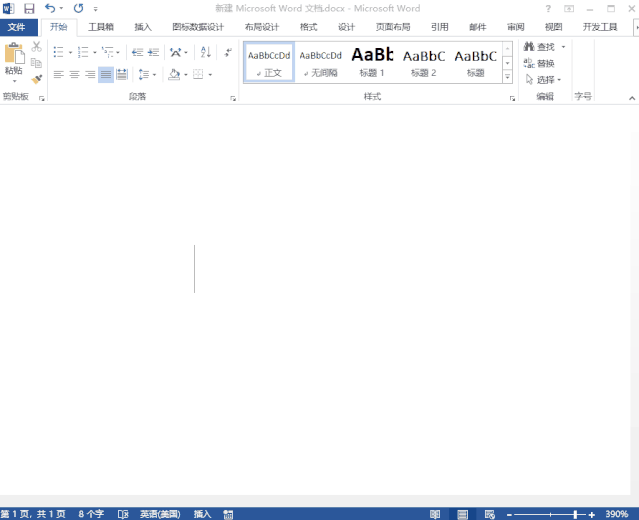Open the Paragraph settings dialog launcher
The height and width of the screenshot is (520, 639).
pyautogui.click(x=233, y=98)
